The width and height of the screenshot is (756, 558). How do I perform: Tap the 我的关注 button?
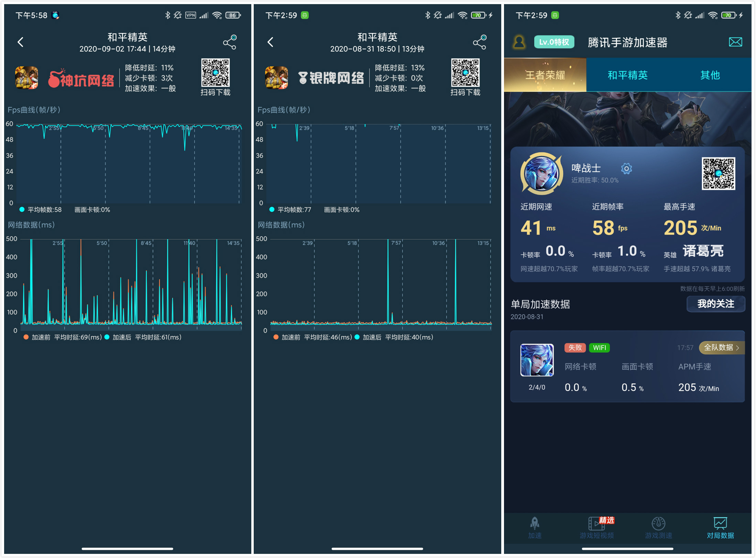tap(715, 304)
